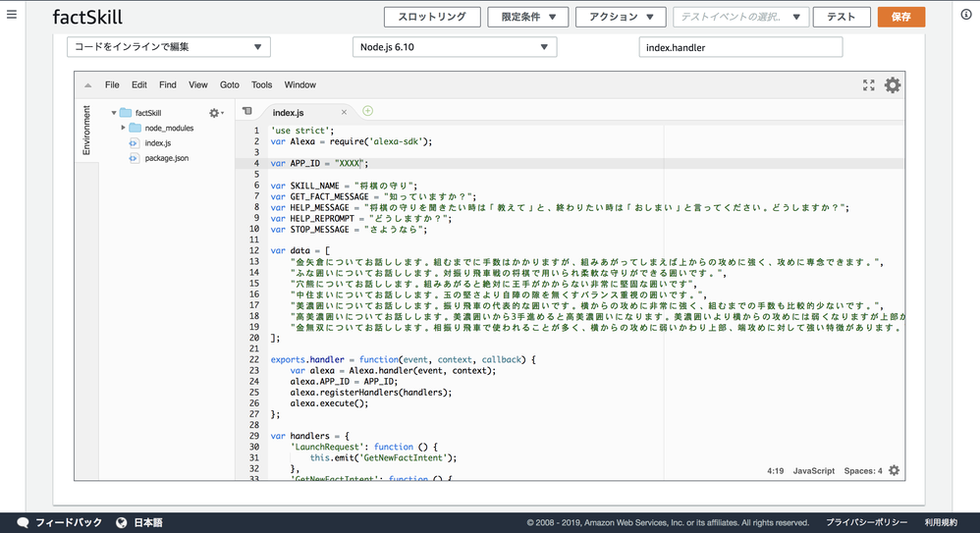Image resolution: width=980 pixels, height=533 pixels.
Task: Open the Edit menu
Action: (x=138, y=85)
